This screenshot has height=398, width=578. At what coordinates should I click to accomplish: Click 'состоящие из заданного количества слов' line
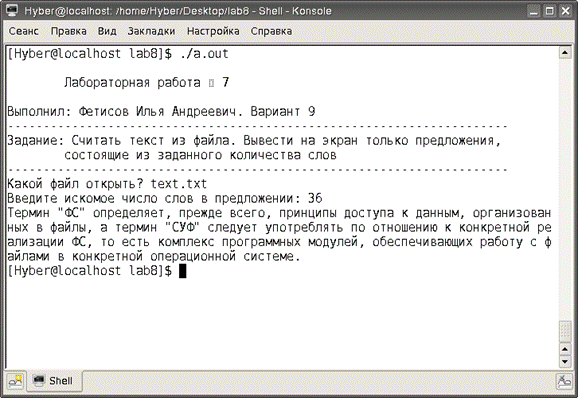(x=200, y=155)
